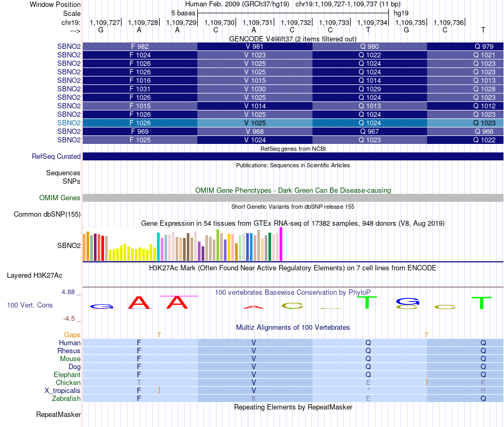Screen dimensions: 504x427
Task: Select codon F 1015 in the GENCODE track
Action: click(140, 106)
